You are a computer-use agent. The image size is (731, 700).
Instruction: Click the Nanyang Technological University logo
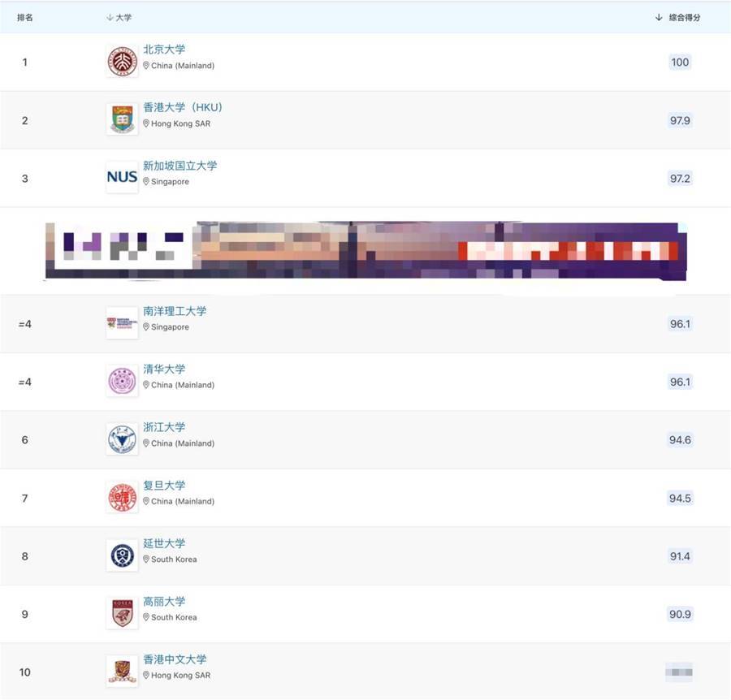tap(122, 323)
